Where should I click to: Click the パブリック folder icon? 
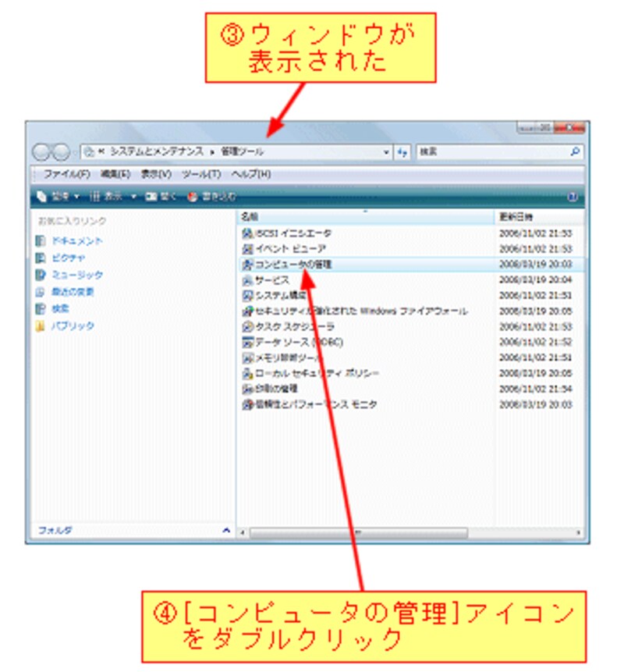[x=41, y=326]
